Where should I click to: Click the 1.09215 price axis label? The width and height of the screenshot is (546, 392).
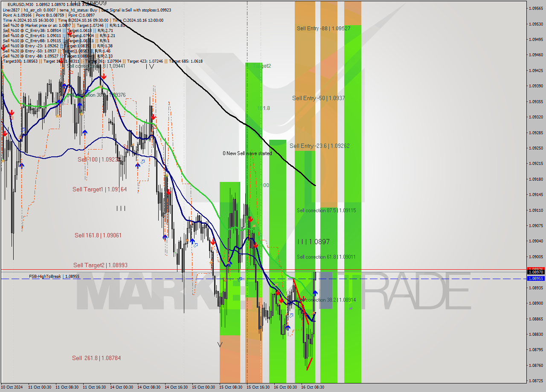(x=536, y=163)
